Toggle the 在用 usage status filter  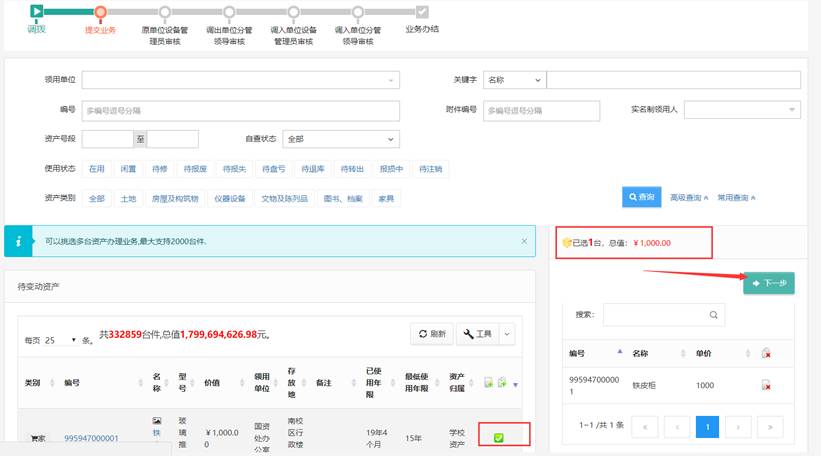pyautogui.click(x=97, y=169)
